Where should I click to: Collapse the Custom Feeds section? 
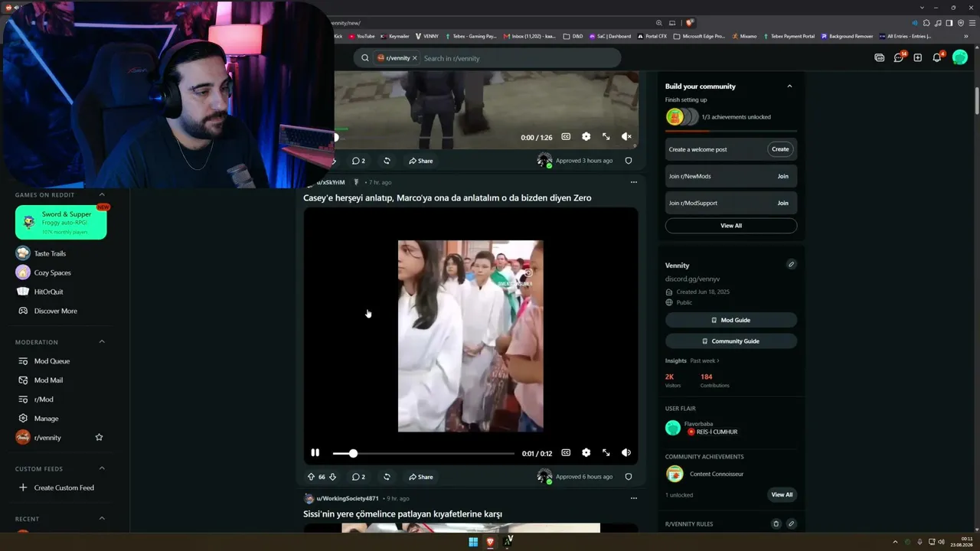pos(102,468)
